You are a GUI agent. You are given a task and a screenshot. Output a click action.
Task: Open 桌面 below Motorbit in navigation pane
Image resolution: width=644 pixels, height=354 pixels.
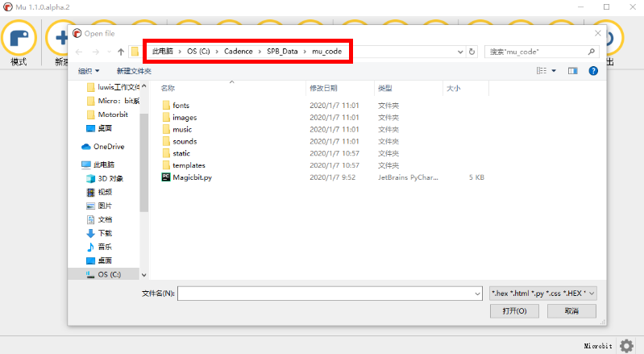99,128
